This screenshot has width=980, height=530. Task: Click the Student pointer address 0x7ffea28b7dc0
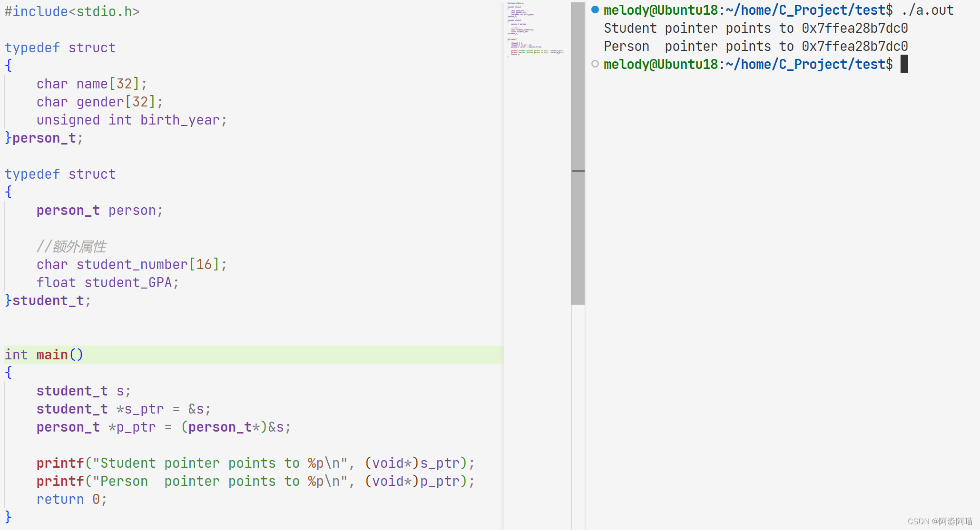tap(854, 28)
